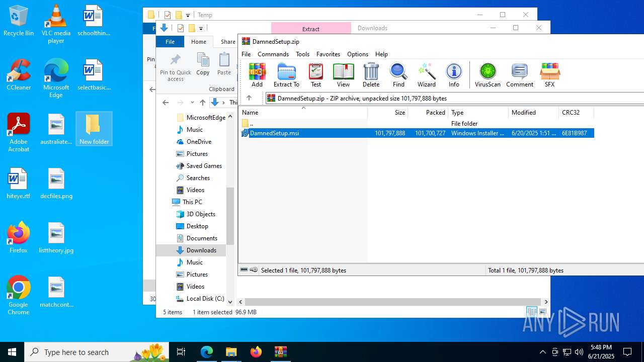Screen dimensions: 644x362
Task: Sort archive by CRC32 column
Action: [577, 113]
